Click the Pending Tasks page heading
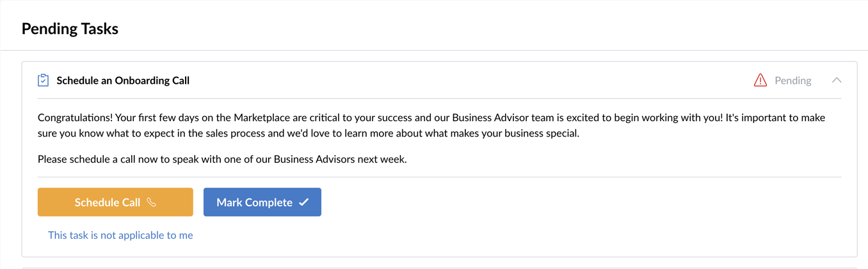The height and width of the screenshot is (269, 868). (x=70, y=29)
